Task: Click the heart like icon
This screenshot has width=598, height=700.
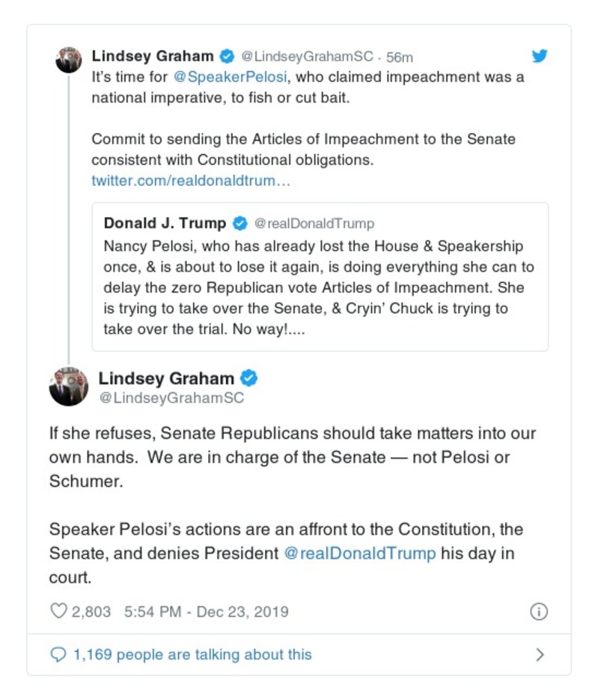Action: tap(58, 612)
